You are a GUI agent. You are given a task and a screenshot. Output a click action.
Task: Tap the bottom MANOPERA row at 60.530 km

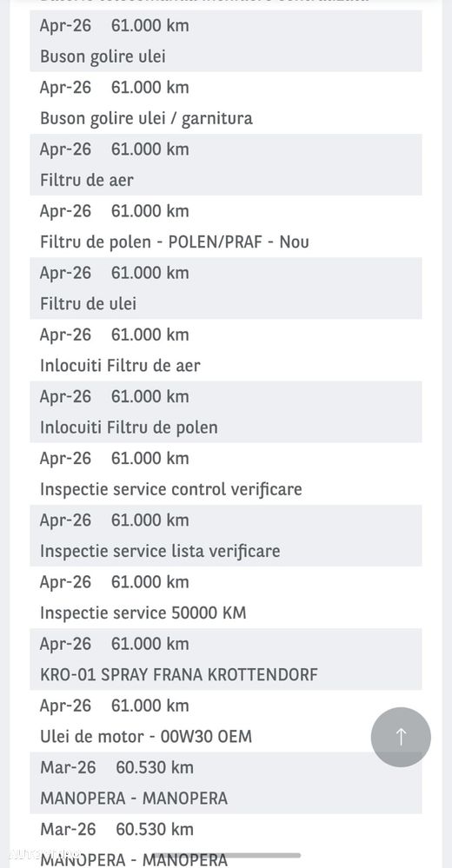point(226,841)
